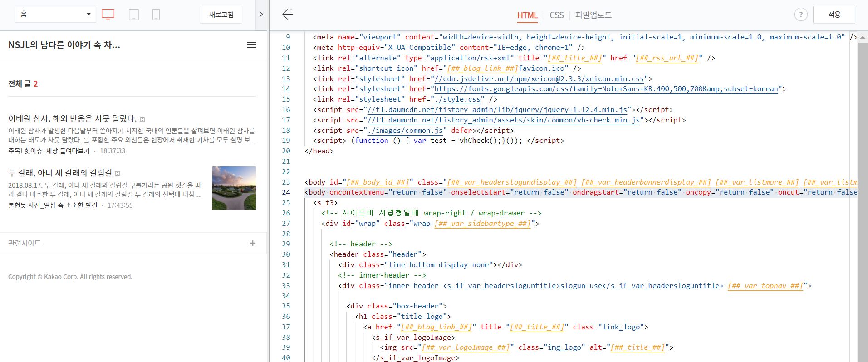Open the blog title NSJL의 남다른 이야기
868x362 pixels.
(64, 45)
